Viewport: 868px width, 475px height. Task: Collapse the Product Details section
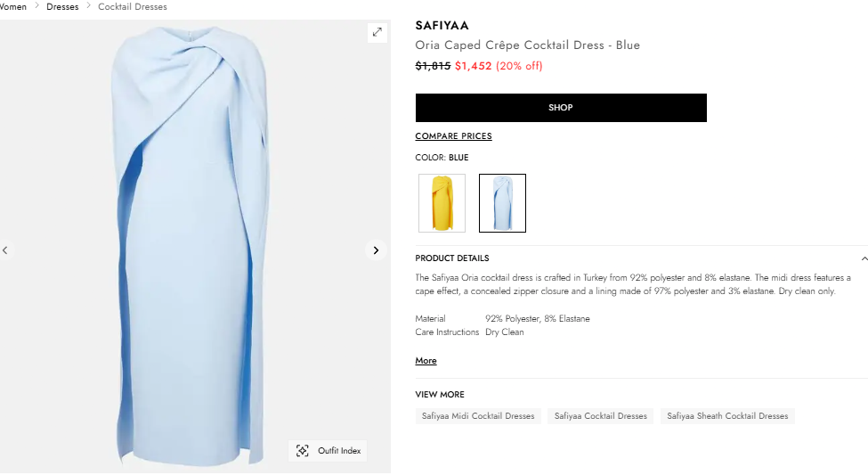point(864,258)
